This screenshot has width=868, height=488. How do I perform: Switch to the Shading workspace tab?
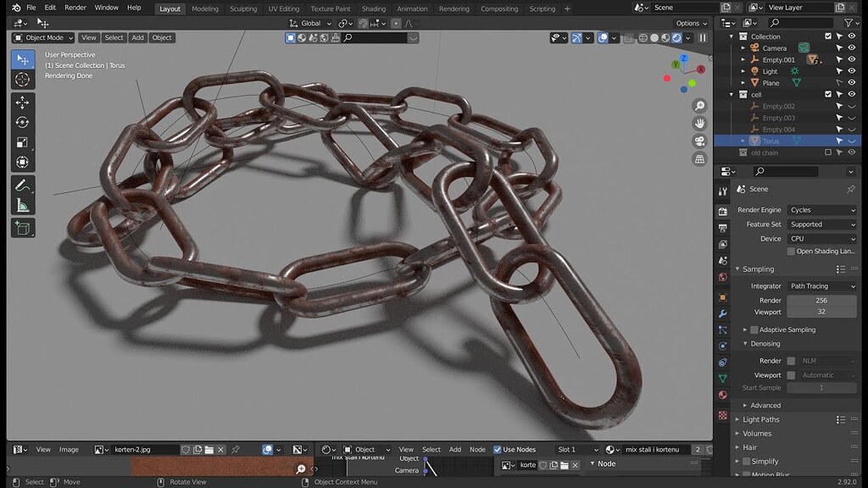tap(374, 8)
